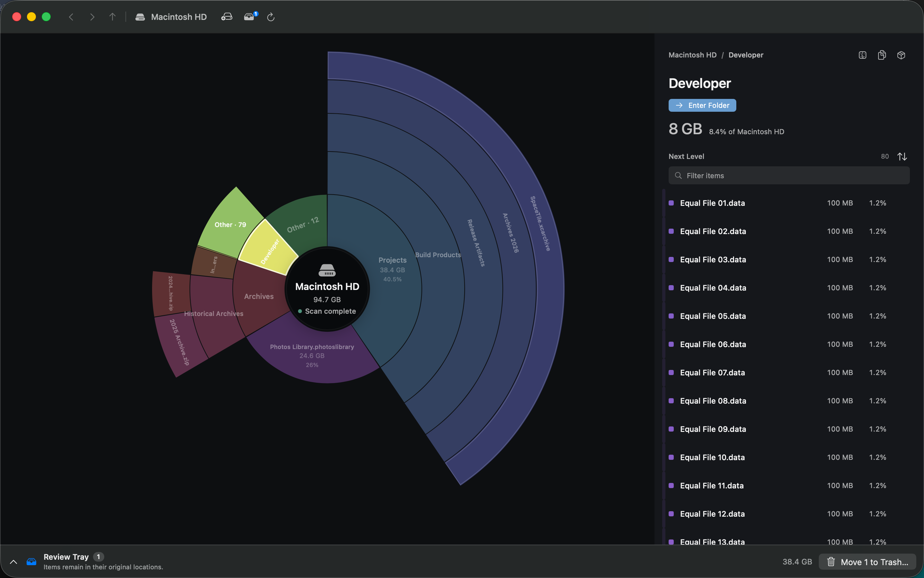Viewport: 924px width, 578px height.
Task: Select the Projects segment in the chart
Action: point(392,269)
